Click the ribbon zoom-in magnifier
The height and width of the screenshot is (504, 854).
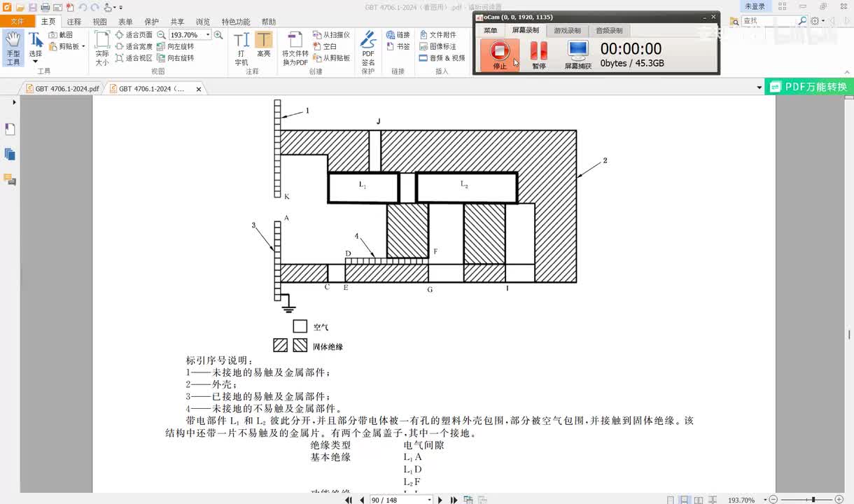pos(218,35)
